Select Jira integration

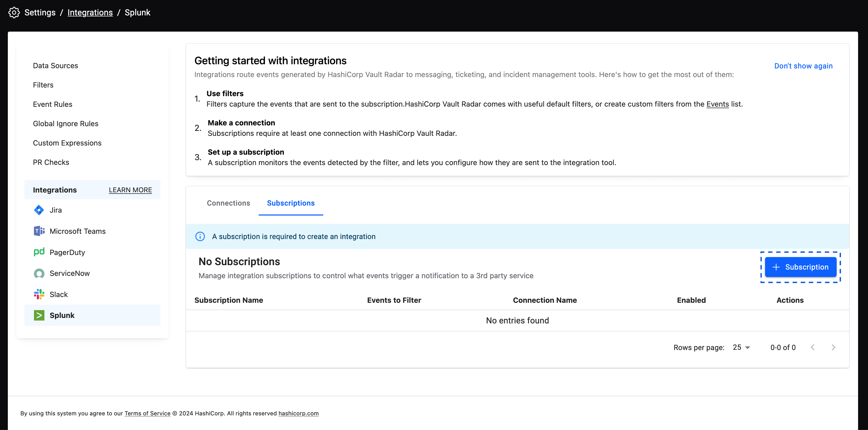pyautogui.click(x=92, y=210)
